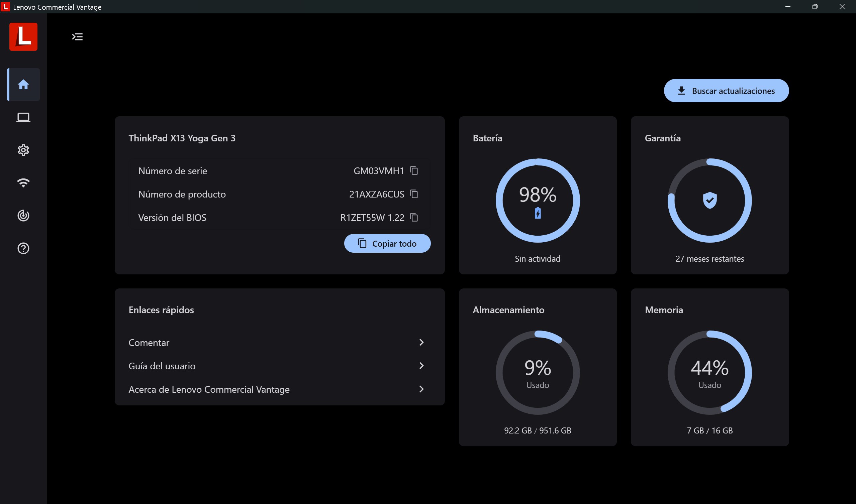Image resolution: width=856 pixels, height=504 pixels.
Task: Click the battery charging icon under 98%
Action: coord(538,213)
